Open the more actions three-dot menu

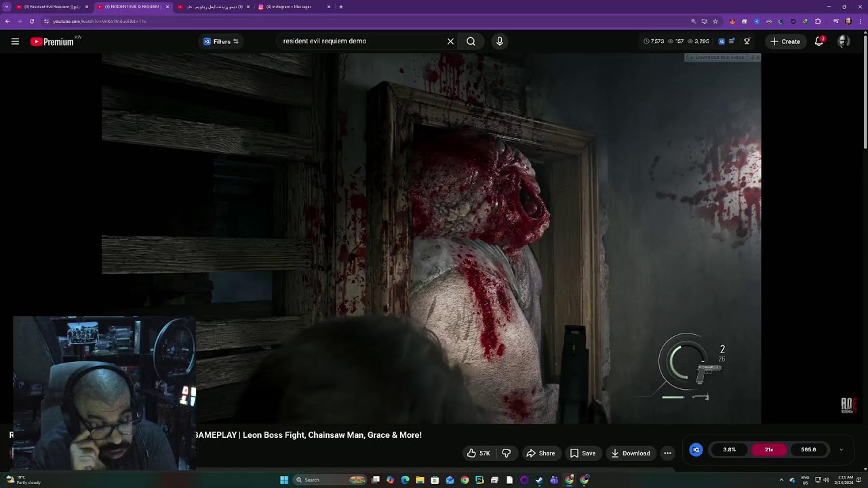667,453
